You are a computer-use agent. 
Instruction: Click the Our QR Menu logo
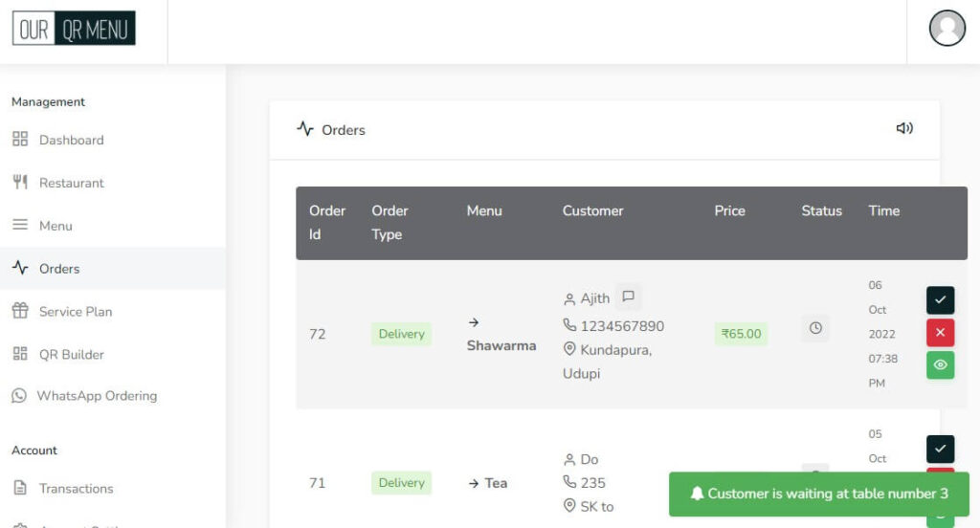coord(74,29)
